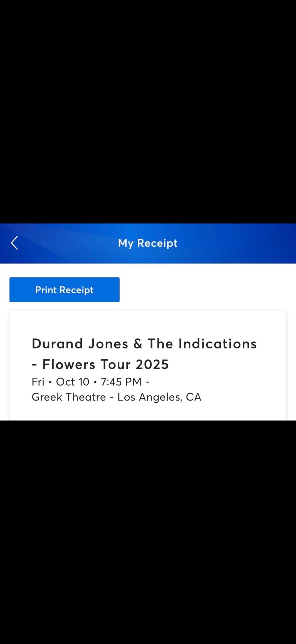The height and width of the screenshot is (644, 296).
Task: Tap the Oct 10 event date
Action: (x=72, y=382)
